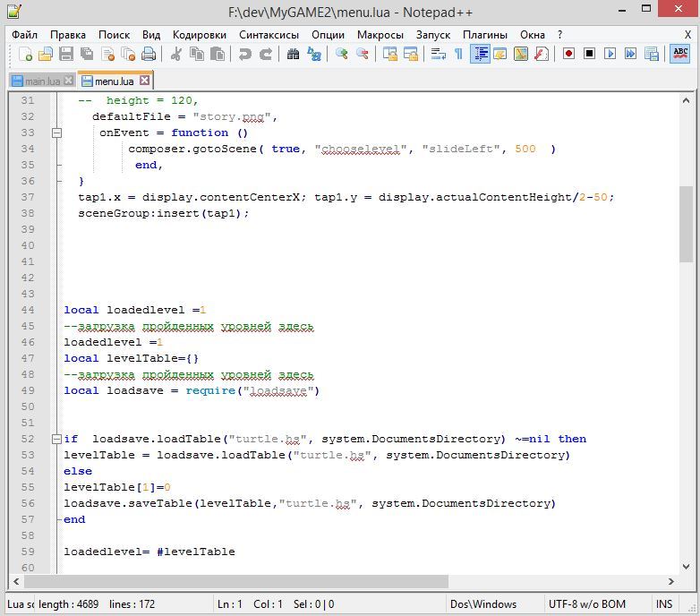700x616 pixels.
Task: Open the Запуск menu
Action: (433, 35)
